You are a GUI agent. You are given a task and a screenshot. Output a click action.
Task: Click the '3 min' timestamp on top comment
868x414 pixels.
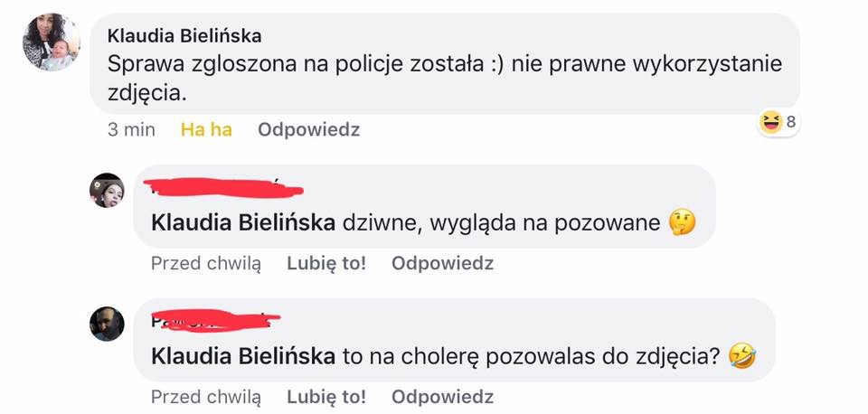[x=131, y=130]
